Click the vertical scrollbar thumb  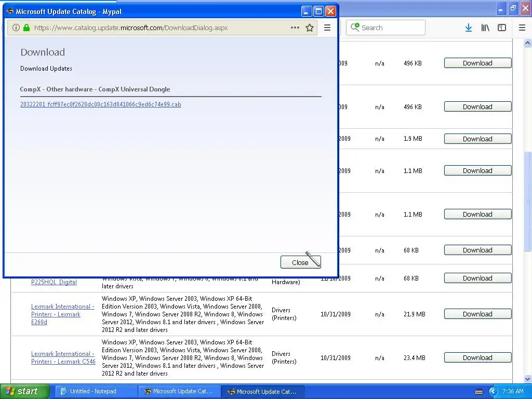point(527,201)
